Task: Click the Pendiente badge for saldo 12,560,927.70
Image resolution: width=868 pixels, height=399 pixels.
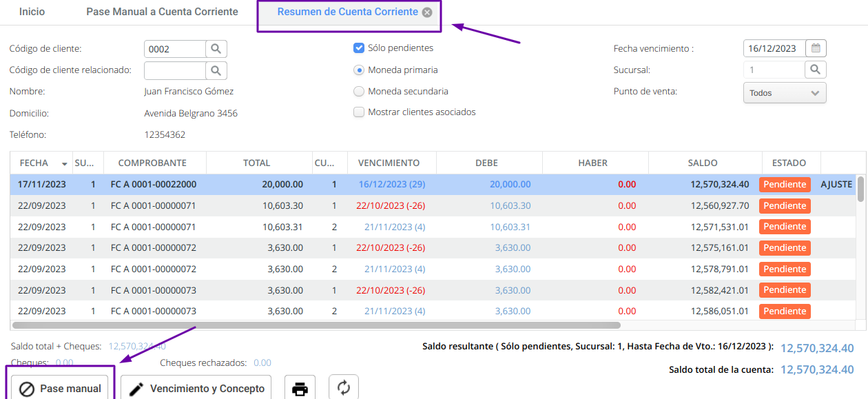Action: coord(785,206)
